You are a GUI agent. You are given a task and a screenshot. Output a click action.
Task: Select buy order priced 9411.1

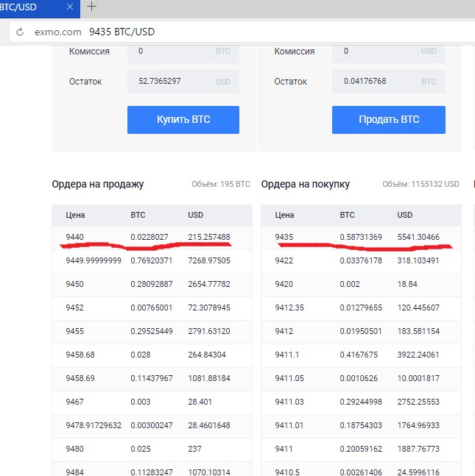(361, 355)
